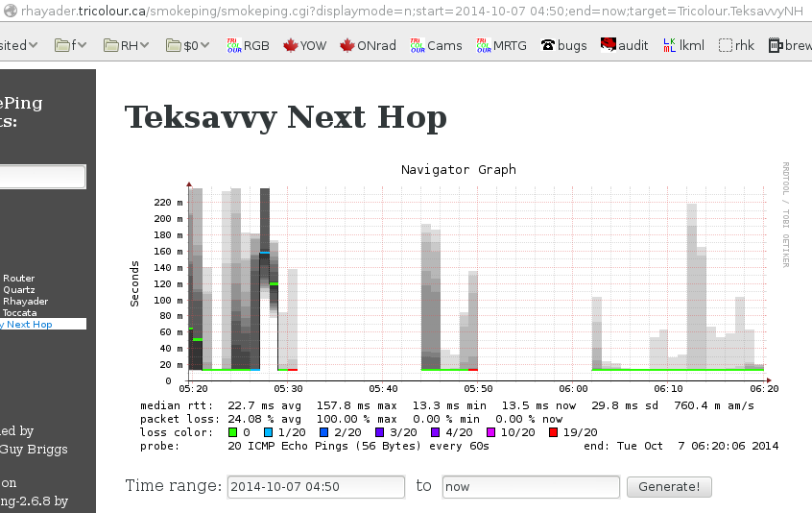This screenshot has width=812, height=513.
Task: Click the Quartz link in sidebar
Action: click(18, 290)
